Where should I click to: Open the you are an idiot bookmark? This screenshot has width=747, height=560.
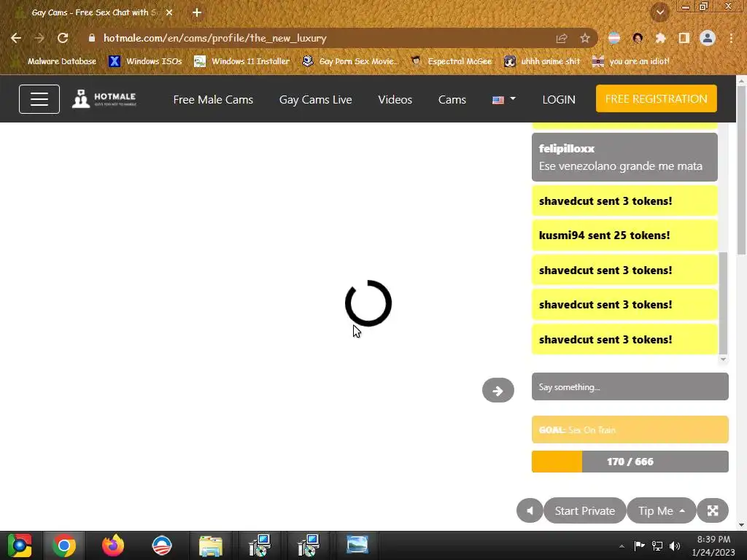(x=630, y=61)
